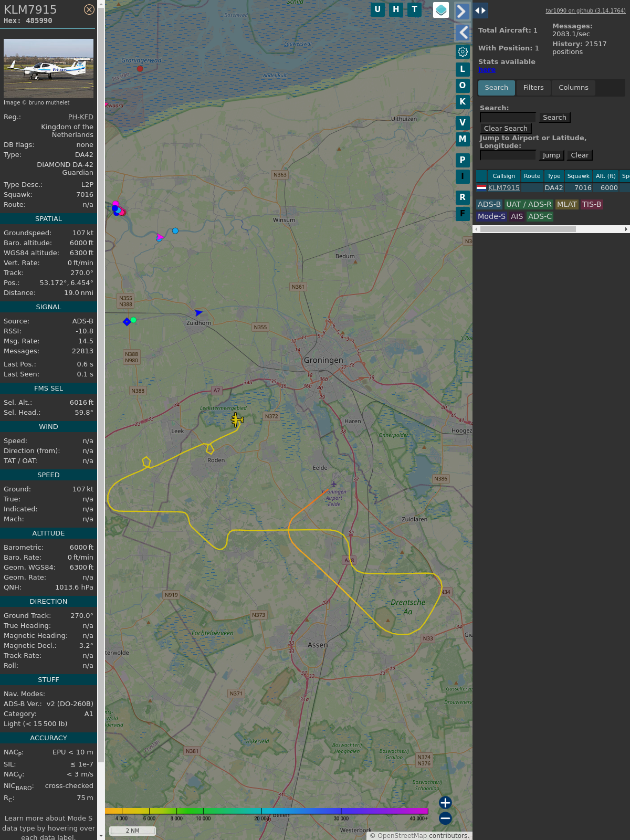
Task: Toggle the V map button
Action: coord(463,122)
